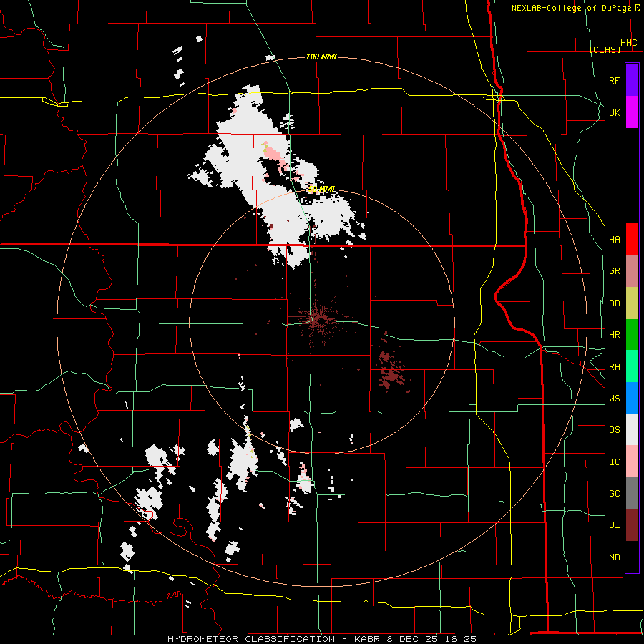
Task: Click the GC legend label
Action: 614,494
